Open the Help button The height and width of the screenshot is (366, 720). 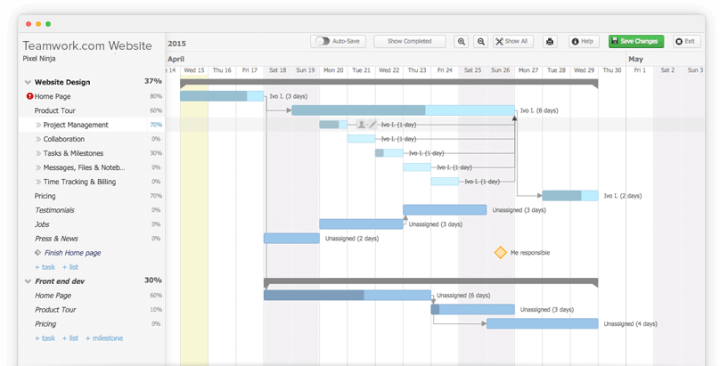pyautogui.click(x=584, y=41)
